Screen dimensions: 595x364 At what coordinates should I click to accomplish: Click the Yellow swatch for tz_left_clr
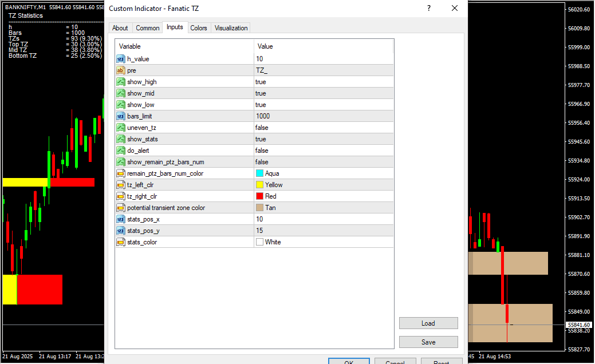point(260,185)
